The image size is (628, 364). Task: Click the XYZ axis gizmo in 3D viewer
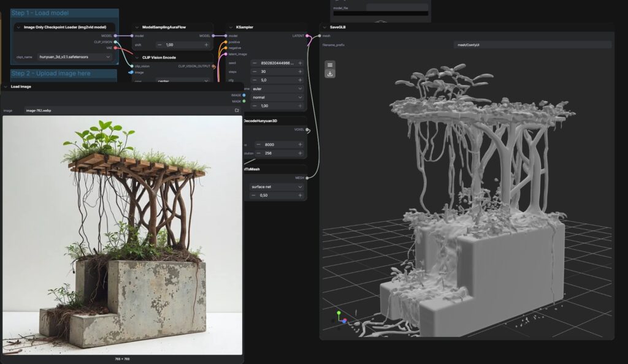click(340, 317)
